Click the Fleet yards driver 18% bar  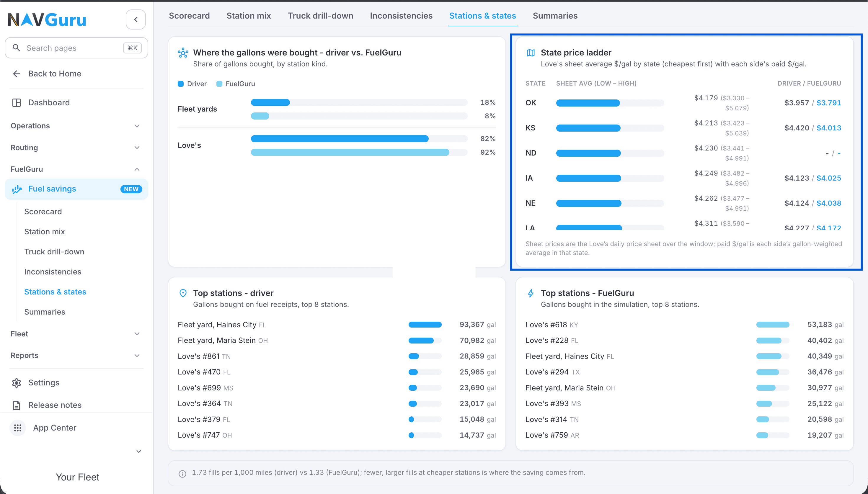pyautogui.click(x=270, y=102)
